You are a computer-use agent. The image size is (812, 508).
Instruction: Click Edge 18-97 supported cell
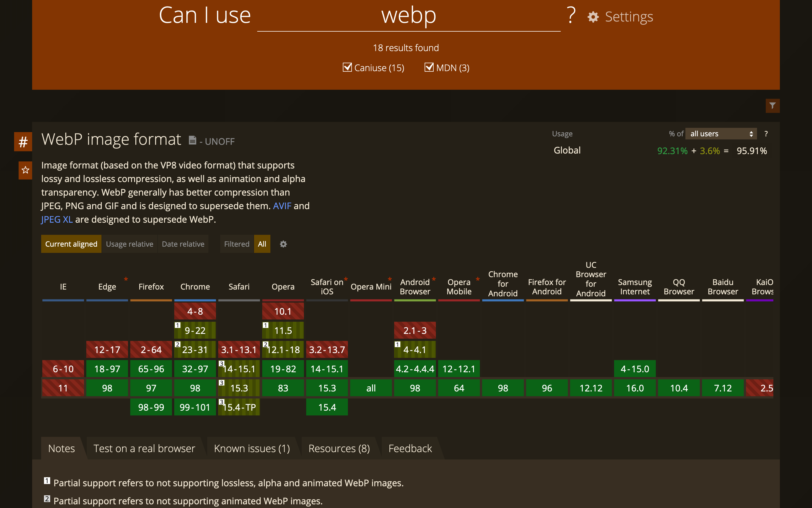(107, 369)
